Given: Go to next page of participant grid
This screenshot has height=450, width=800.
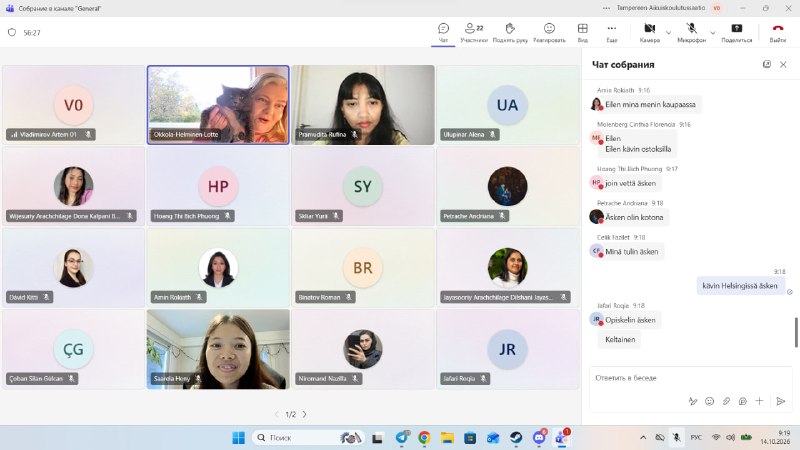Looking at the screenshot, I should pyautogui.click(x=305, y=414).
